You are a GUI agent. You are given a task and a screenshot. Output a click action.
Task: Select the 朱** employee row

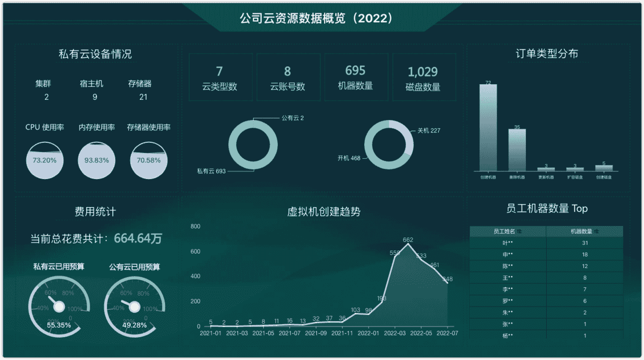[x=546, y=313]
